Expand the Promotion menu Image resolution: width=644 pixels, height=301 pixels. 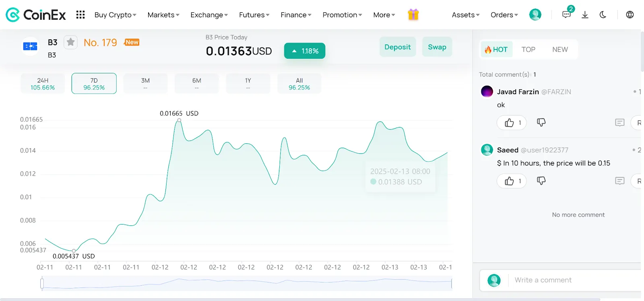pyautogui.click(x=342, y=15)
